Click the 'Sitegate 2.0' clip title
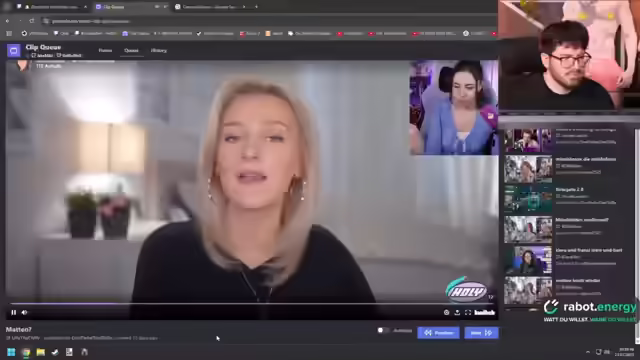Screen dimensions: 640x360 tap(569, 189)
